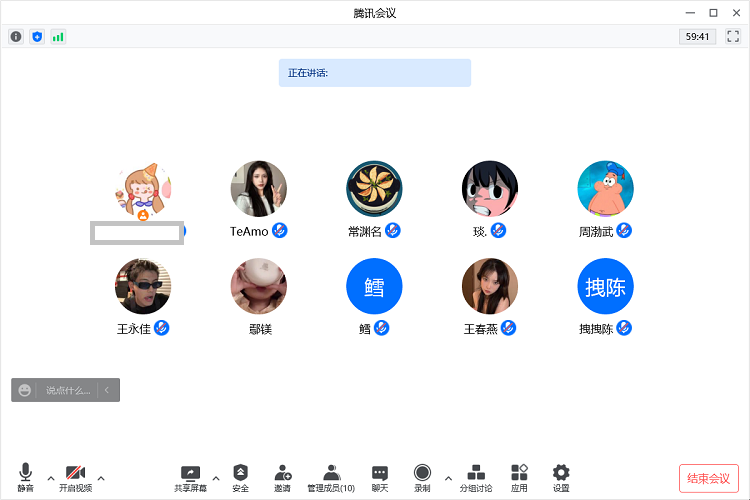The width and height of the screenshot is (750, 500).
Task: Select 常渊名's dumpling avatar
Action: 374,189
